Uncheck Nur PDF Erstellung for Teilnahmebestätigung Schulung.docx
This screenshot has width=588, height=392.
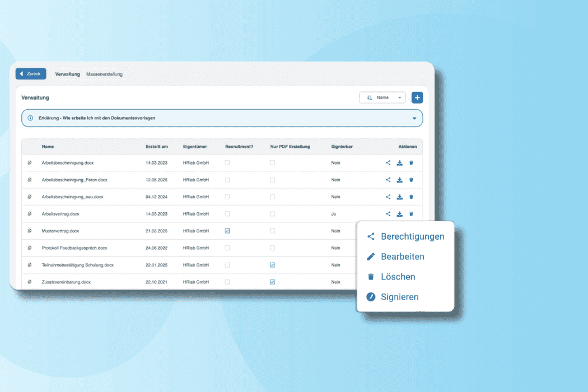(272, 265)
